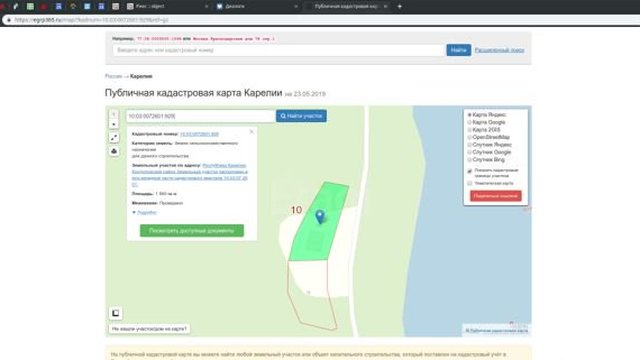Click the green view available documents button
This screenshot has height=360, width=640.
[192, 231]
